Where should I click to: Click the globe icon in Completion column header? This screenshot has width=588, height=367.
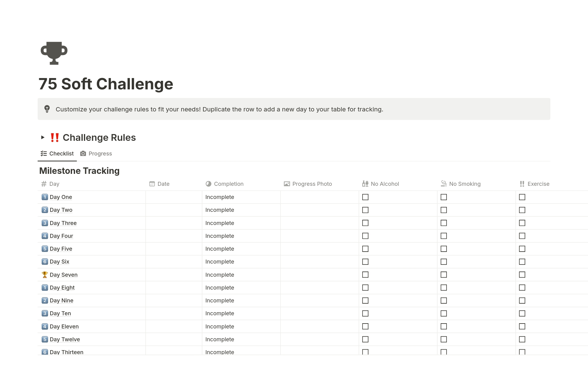point(208,184)
